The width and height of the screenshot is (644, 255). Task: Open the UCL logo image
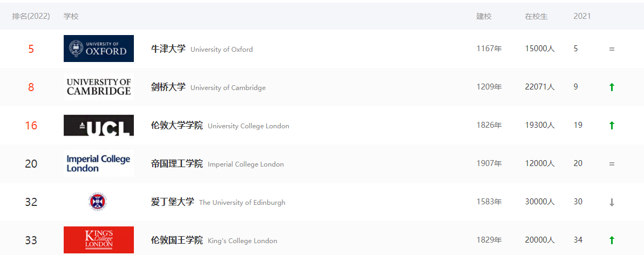(x=98, y=125)
